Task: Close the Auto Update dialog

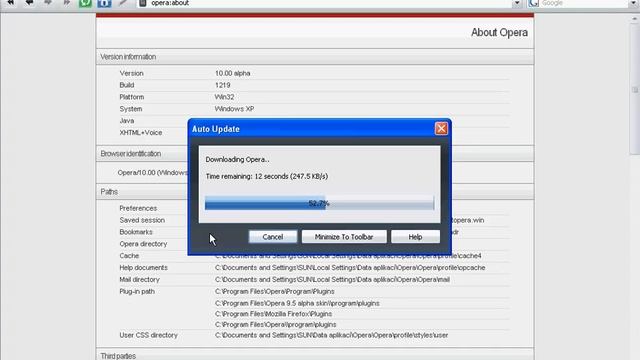Action: [441, 129]
